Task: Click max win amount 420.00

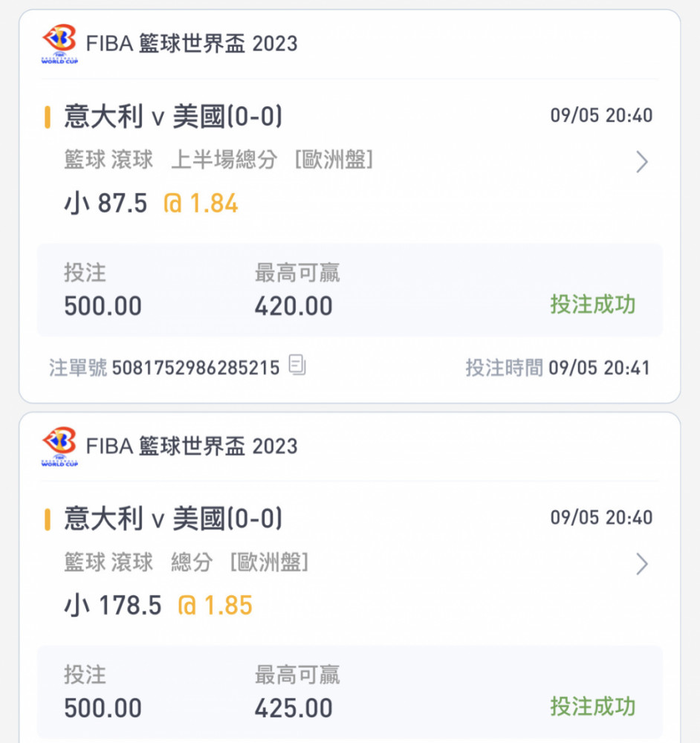Action: [x=294, y=306]
